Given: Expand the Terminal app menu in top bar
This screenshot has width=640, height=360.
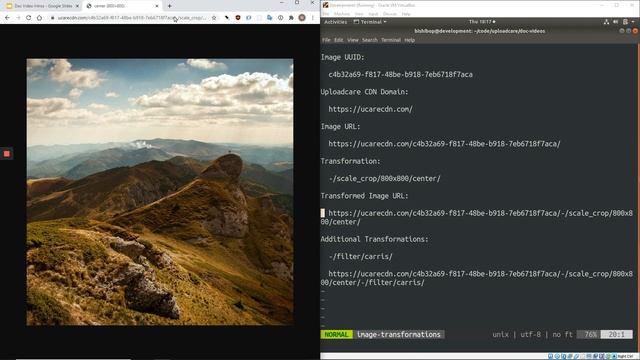Looking at the screenshot, I should click(x=370, y=22).
